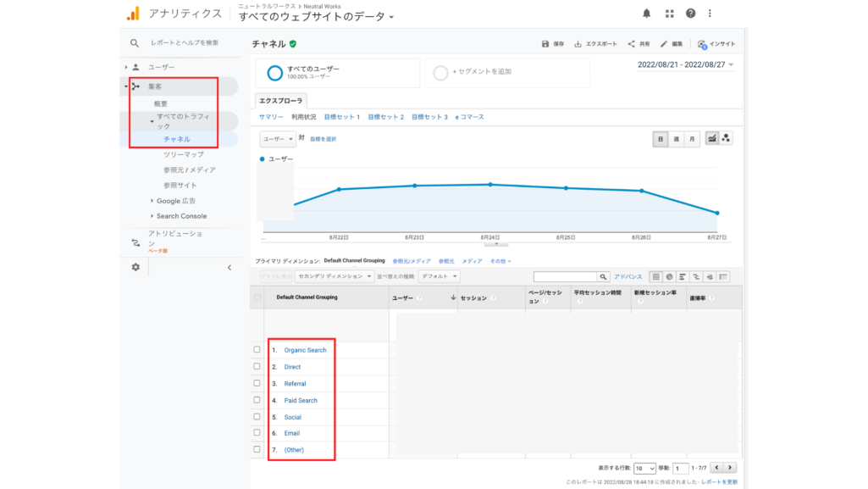This screenshot has height=489, width=868.
Task: Select the すべてのユーザー segment circle
Action: click(274, 73)
